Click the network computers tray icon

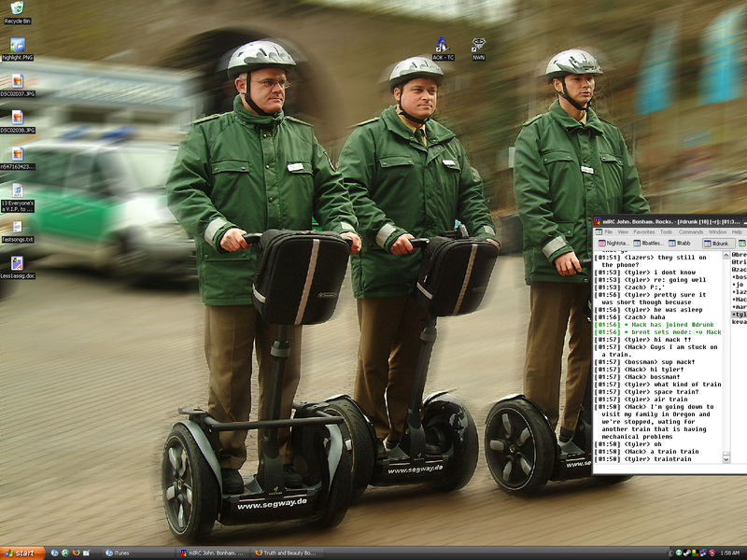click(704, 553)
